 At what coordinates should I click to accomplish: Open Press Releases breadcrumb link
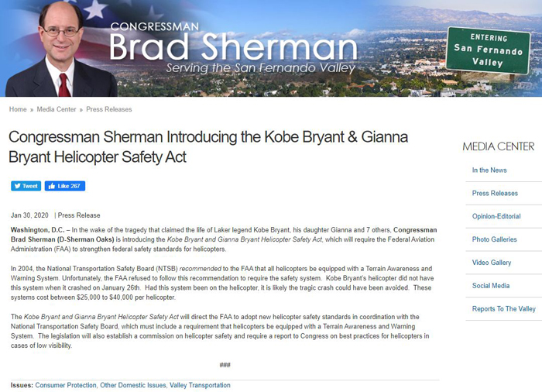pyautogui.click(x=109, y=109)
